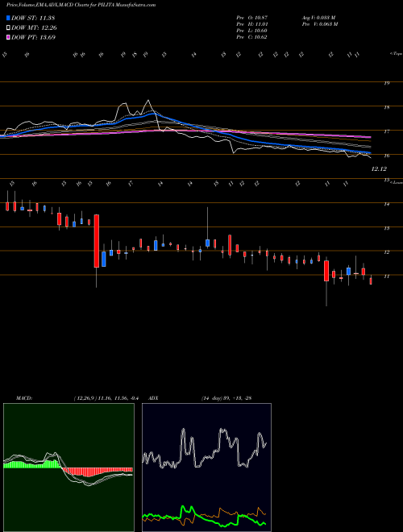Click the large red candlestick dropping from 13.5
This screenshot has width=403, height=532.
click(x=97, y=241)
